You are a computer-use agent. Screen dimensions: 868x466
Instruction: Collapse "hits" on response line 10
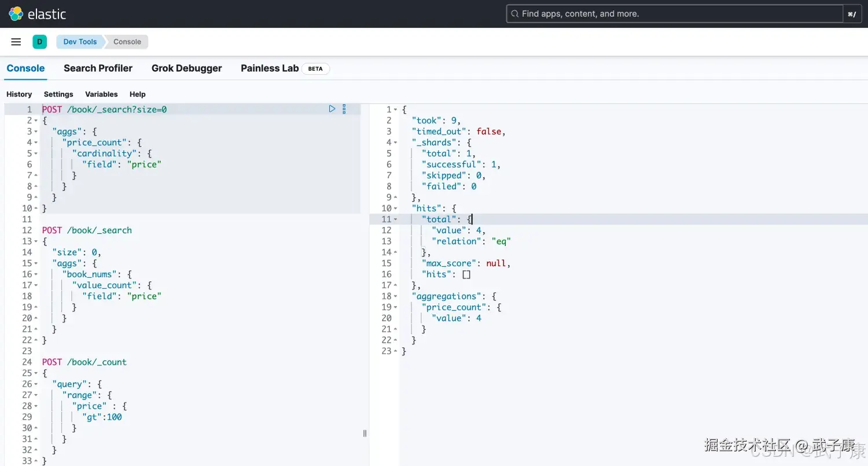[396, 208]
